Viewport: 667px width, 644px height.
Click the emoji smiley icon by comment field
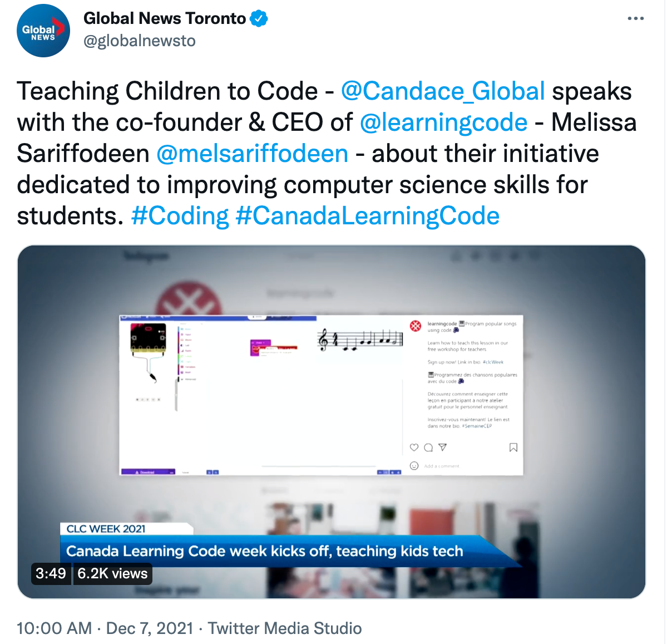tap(414, 466)
